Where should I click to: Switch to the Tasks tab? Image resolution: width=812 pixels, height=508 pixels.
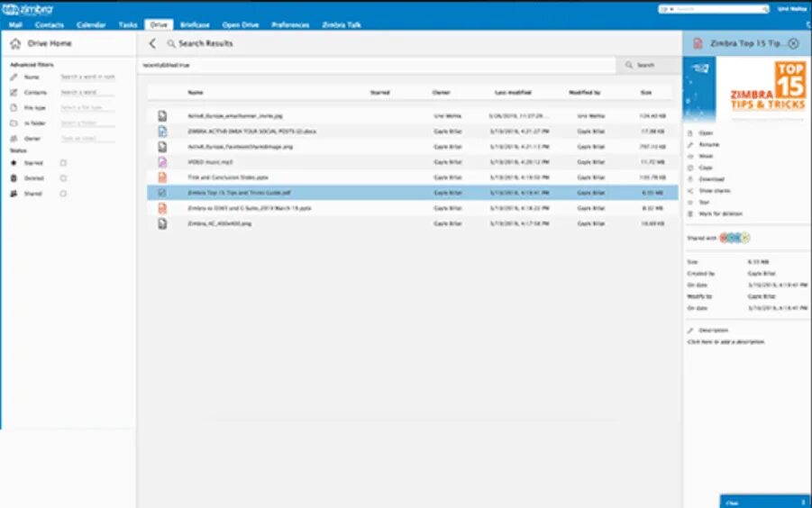click(128, 25)
